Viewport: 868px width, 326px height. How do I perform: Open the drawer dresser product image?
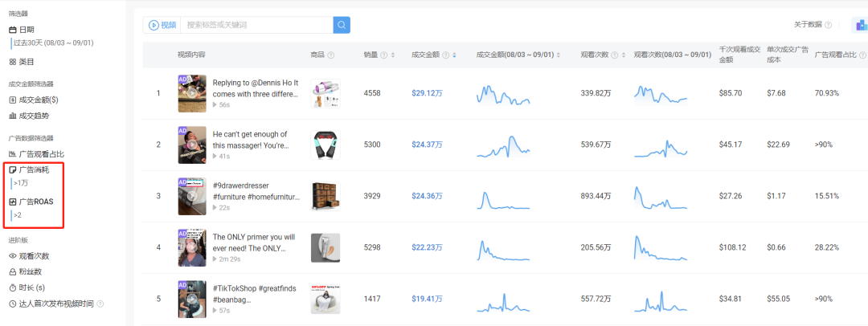tap(325, 196)
